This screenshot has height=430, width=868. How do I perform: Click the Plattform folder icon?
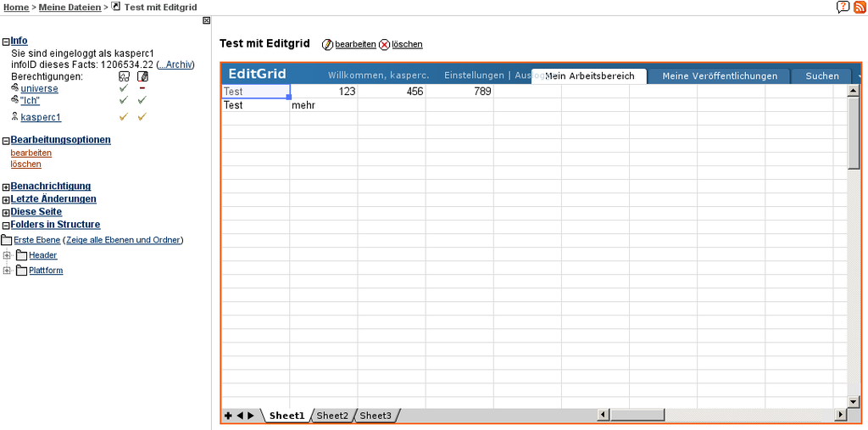(21, 271)
